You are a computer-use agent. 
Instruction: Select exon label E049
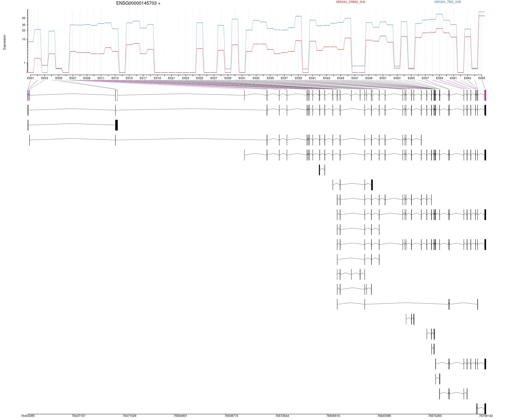[369, 78]
